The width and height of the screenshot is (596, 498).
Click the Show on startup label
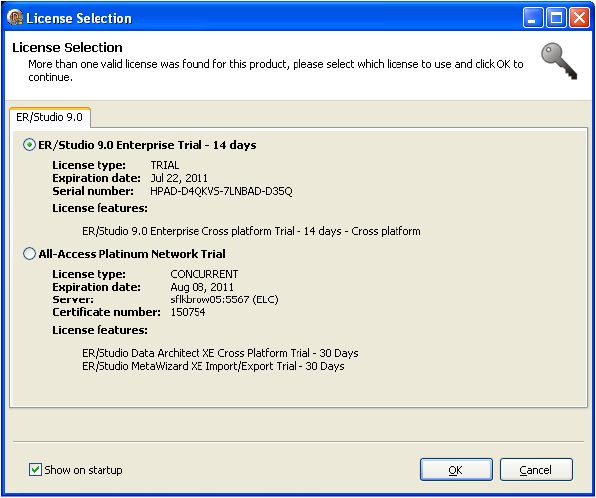click(x=83, y=470)
